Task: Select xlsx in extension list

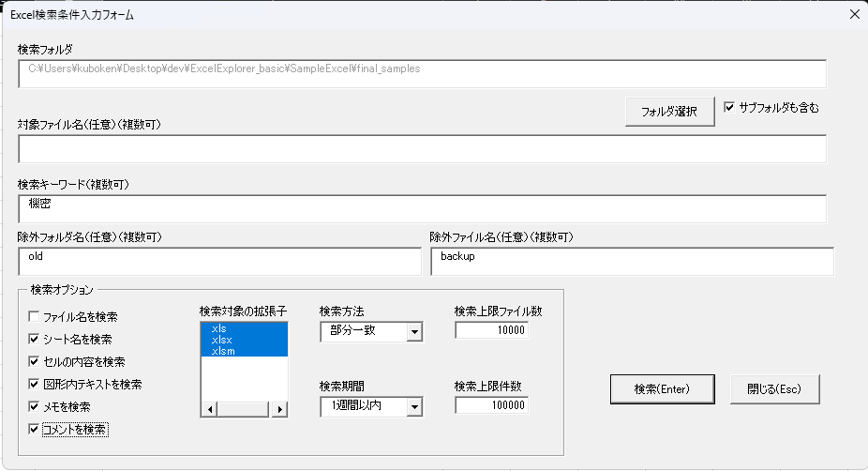Action: (x=244, y=340)
